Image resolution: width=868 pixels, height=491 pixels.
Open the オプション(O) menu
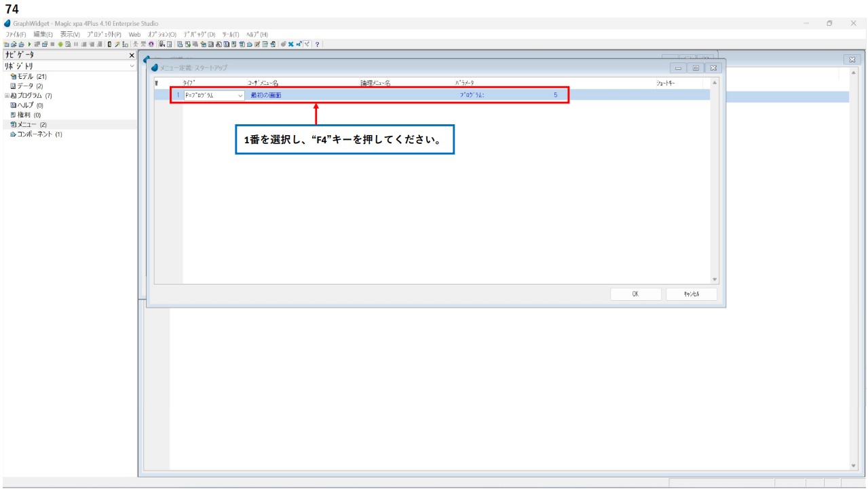162,34
